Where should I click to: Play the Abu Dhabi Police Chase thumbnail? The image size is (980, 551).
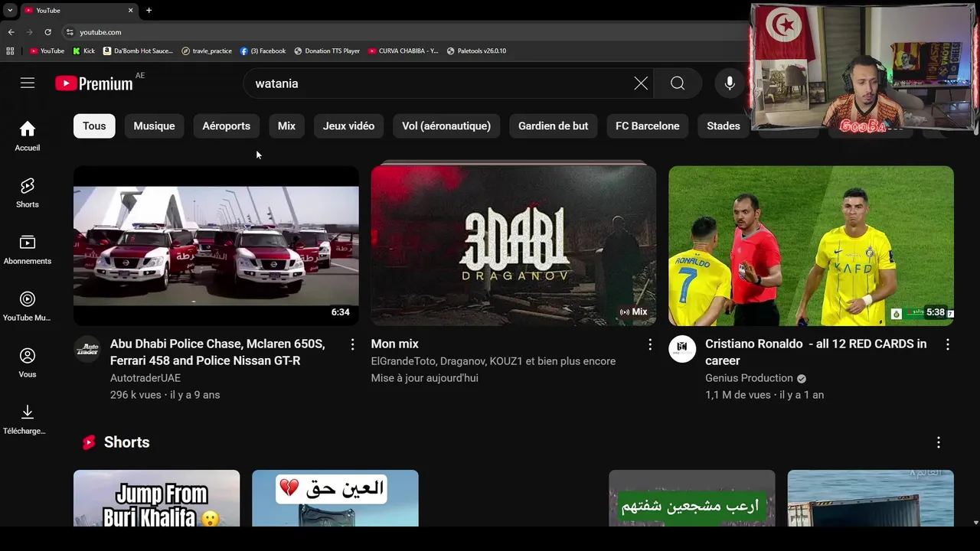pyautogui.click(x=216, y=246)
